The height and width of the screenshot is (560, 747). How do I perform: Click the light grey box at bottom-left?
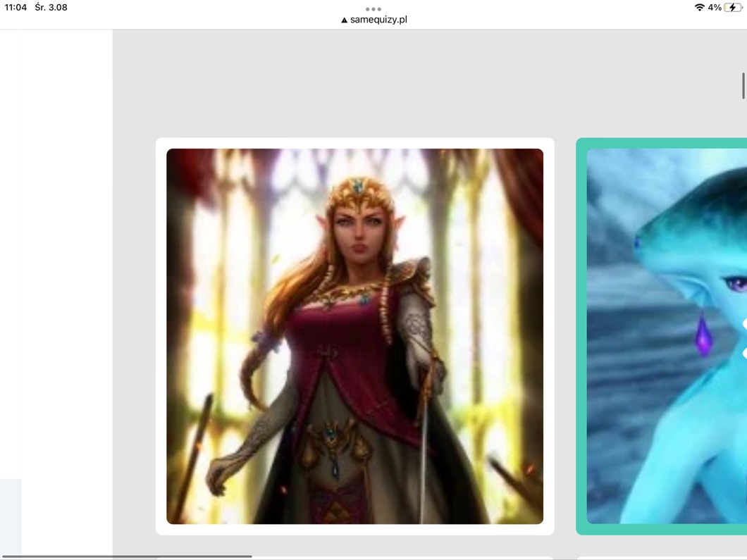click(11, 518)
